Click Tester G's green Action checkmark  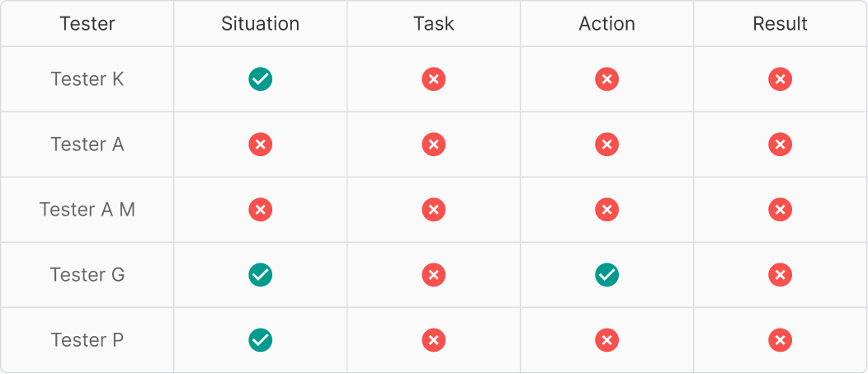(606, 275)
